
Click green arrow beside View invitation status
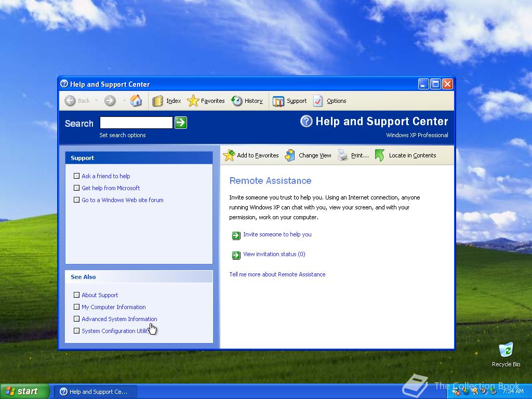coord(236,255)
